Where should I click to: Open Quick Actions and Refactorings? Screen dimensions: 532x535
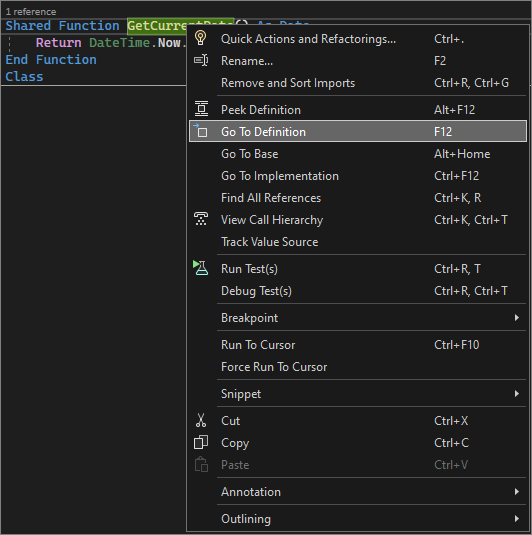(357, 39)
